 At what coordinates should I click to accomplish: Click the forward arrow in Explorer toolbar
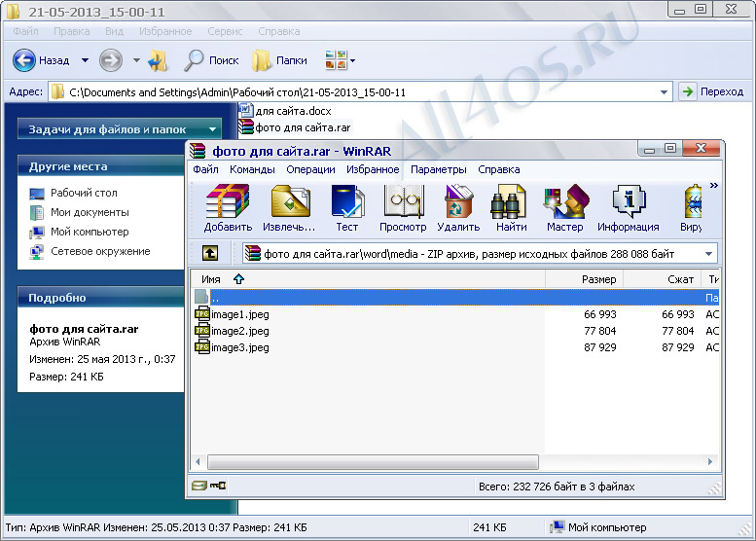tap(111, 60)
